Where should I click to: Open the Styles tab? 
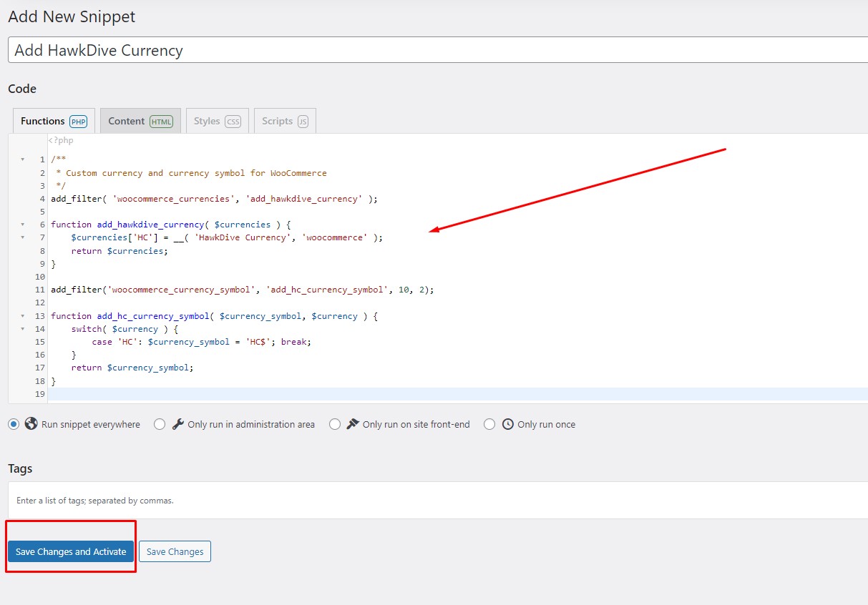tap(217, 122)
